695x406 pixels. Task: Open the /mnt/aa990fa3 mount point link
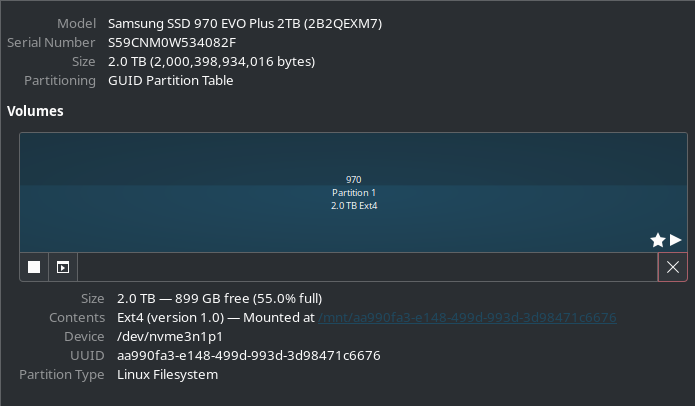pyautogui.click(x=467, y=317)
